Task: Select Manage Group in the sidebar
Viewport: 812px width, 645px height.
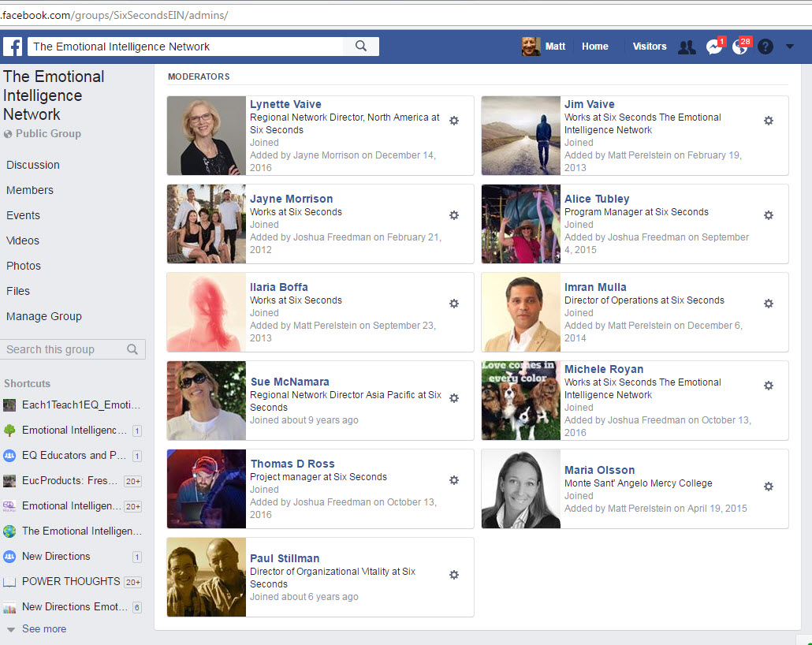Action: tap(44, 316)
